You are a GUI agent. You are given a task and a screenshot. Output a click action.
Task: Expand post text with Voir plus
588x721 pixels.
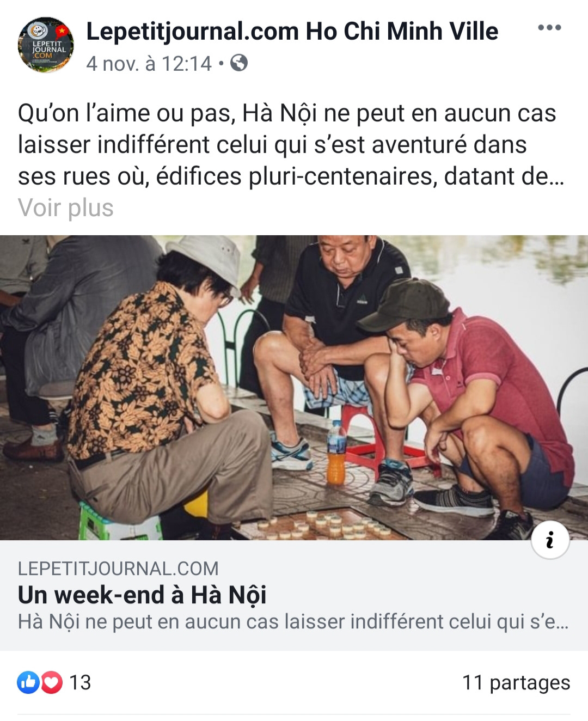tap(66, 207)
